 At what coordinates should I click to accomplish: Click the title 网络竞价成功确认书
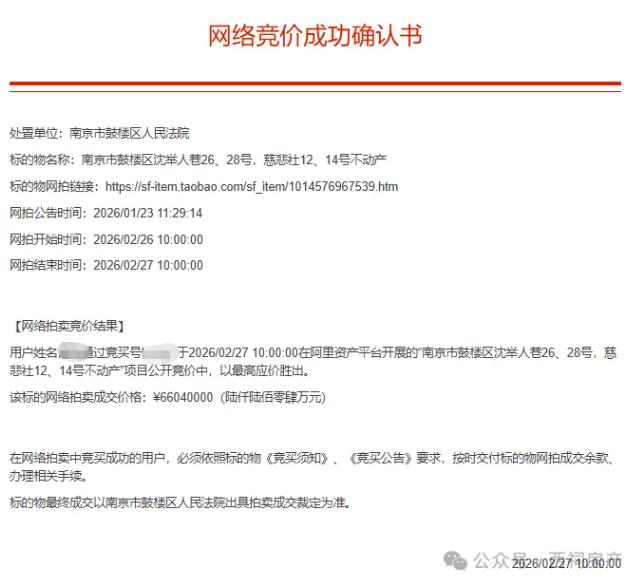(x=315, y=37)
